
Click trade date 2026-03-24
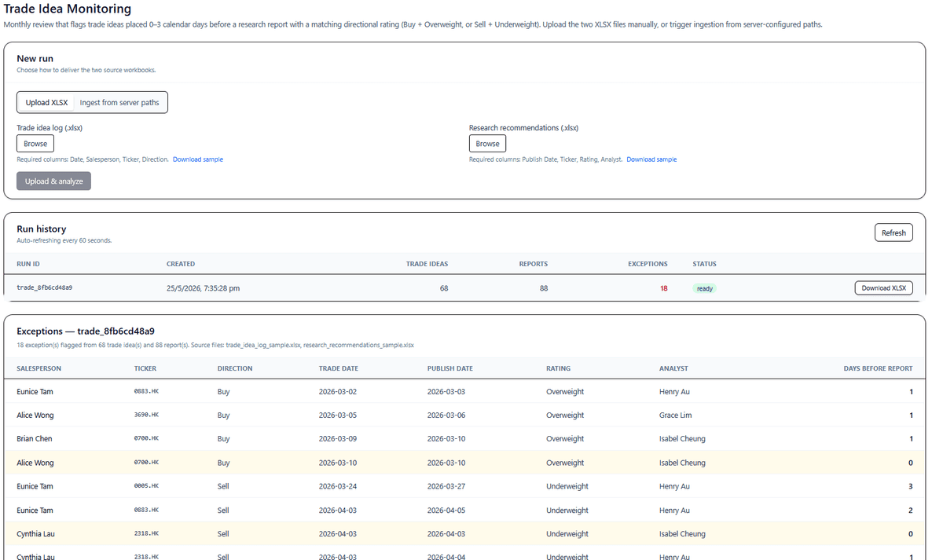point(338,486)
